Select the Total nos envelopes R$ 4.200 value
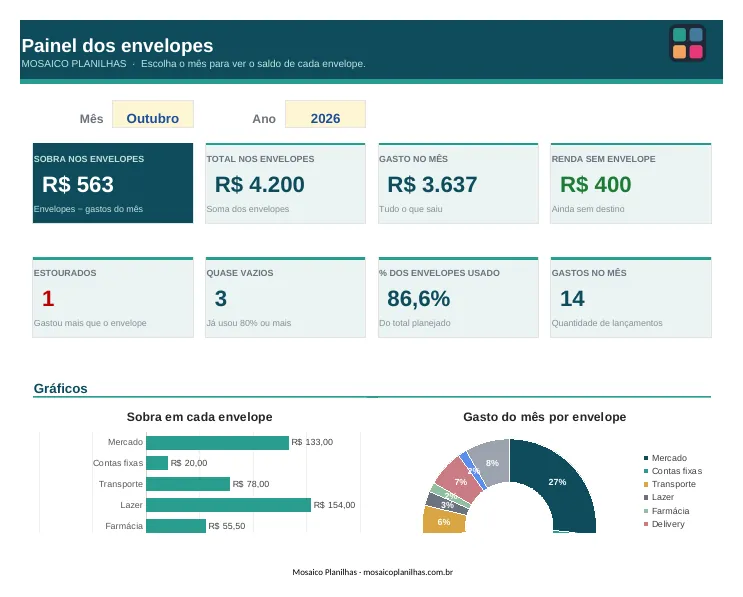Image resolution: width=743 pixels, height=597 pixels. [260, 185]
